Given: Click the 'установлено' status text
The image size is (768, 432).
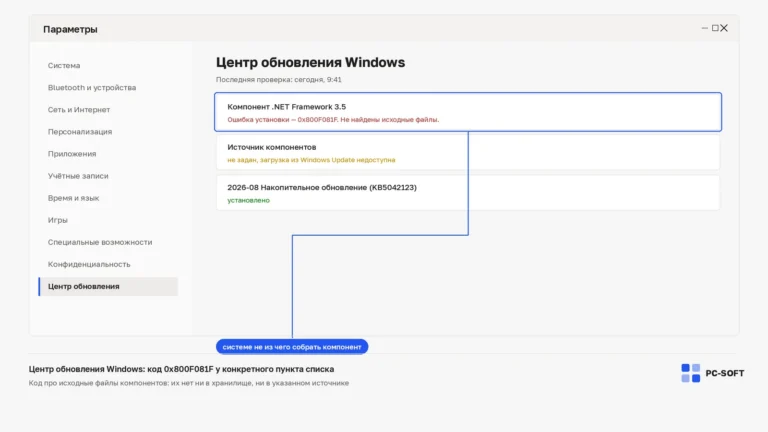Looking at the screenshot, I should (248, 200).
